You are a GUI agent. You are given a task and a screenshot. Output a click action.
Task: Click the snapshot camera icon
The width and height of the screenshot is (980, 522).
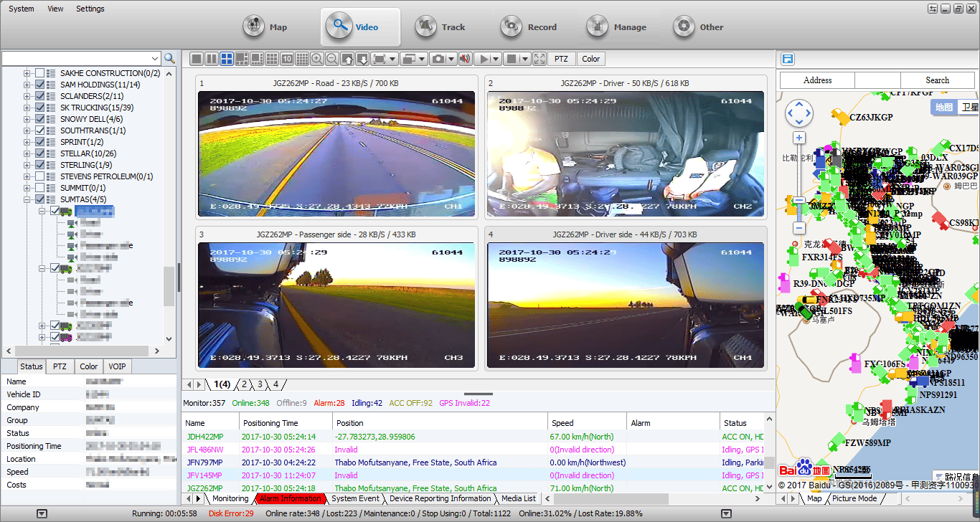(438, 59)
